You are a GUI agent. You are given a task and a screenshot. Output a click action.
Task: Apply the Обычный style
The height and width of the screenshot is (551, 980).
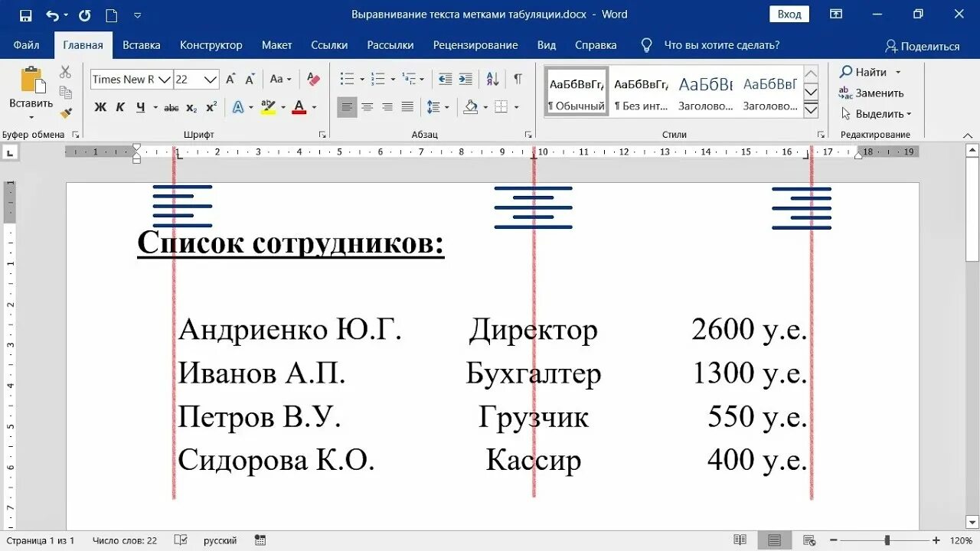[577, 92]
